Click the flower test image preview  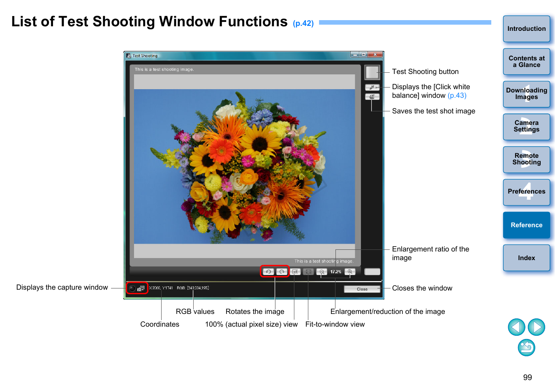244,166
